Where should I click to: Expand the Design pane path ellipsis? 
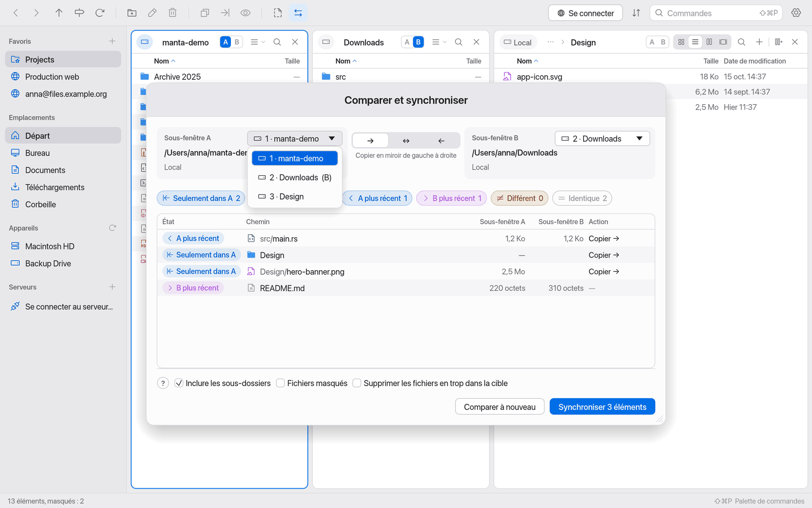(x=551, y=42)
